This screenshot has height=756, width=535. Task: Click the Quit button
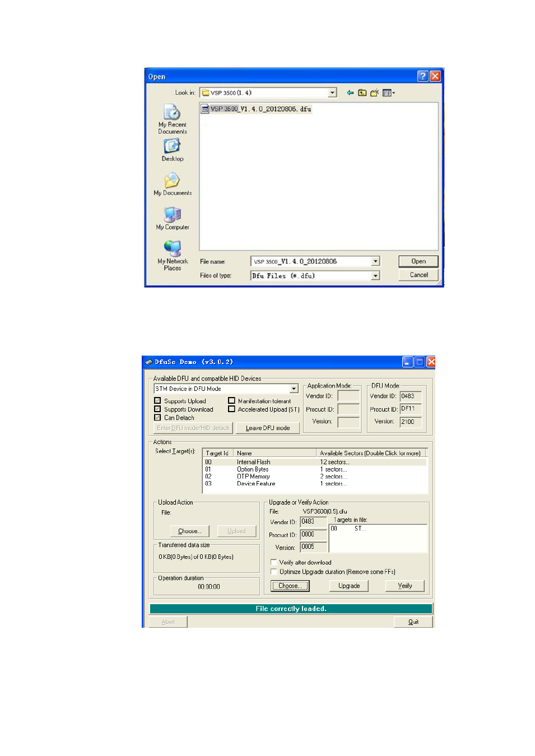point(413,622)
